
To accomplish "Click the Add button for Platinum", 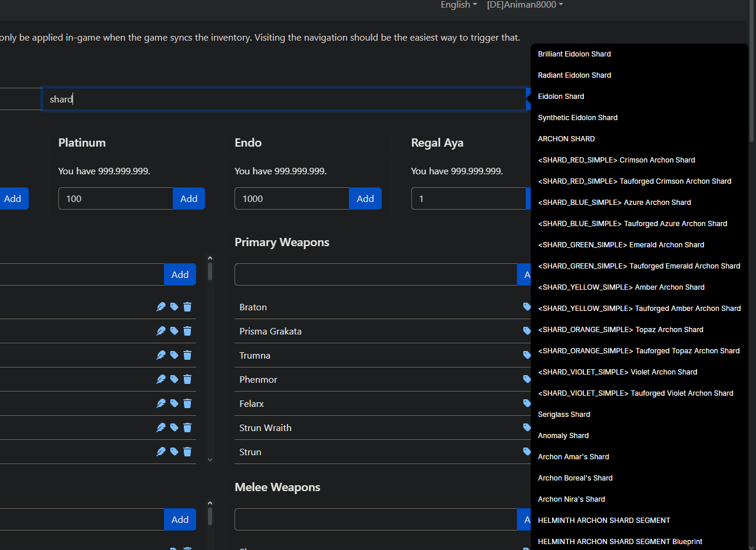I will [x=189, y=199].
